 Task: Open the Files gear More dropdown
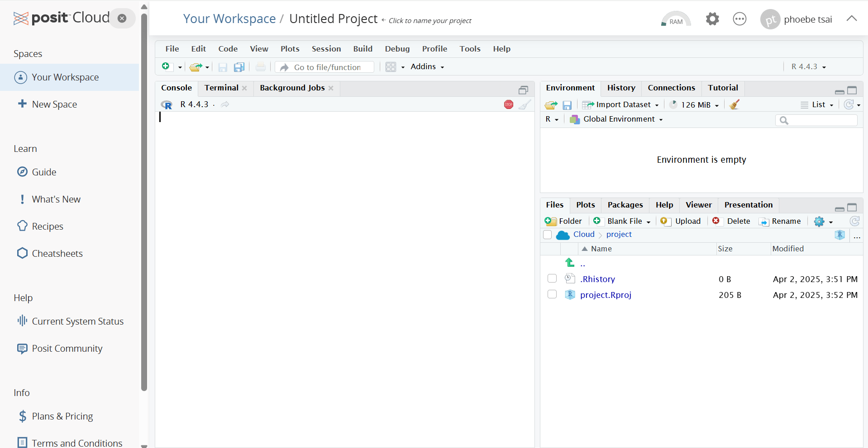[x=823, y=221]
